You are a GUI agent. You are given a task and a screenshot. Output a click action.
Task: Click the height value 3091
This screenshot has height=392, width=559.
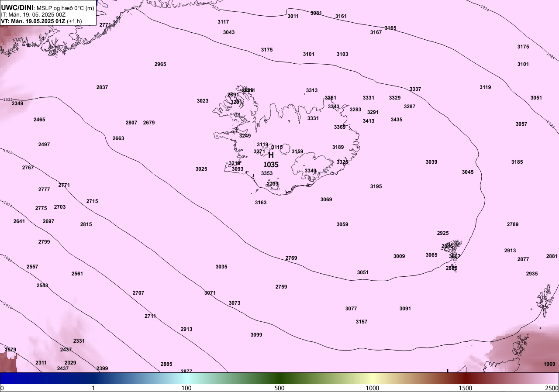click(405, 309)
